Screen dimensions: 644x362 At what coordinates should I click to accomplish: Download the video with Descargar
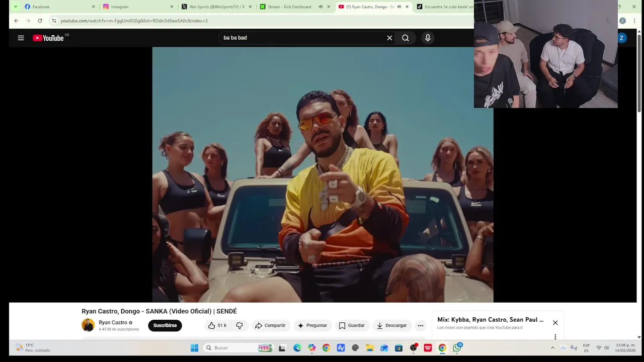391,325
